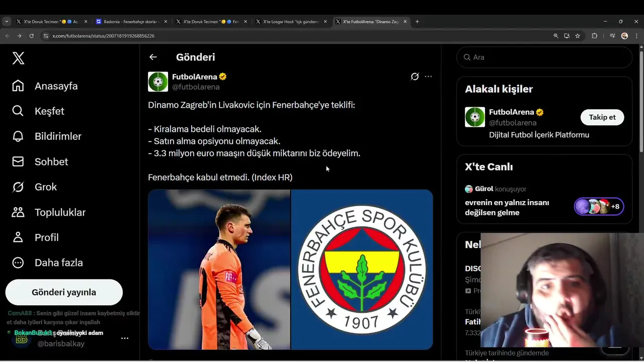Click the Ara search field

pyautogui.click(x=544, y=57)
